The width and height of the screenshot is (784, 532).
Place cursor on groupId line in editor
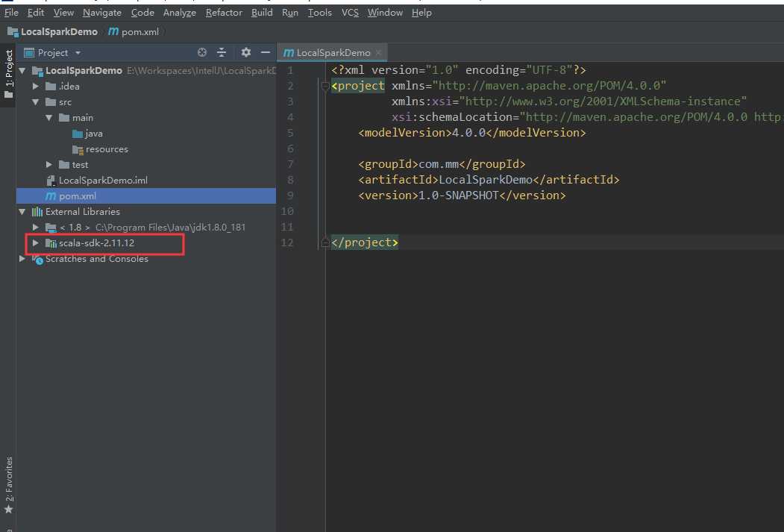click(x=442, y=164)
